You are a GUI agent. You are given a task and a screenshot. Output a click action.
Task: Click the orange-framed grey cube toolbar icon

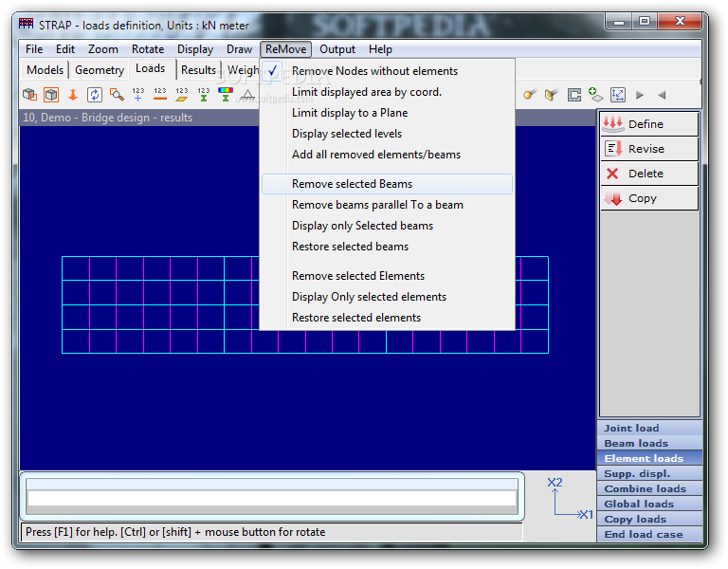click(51, 95)
